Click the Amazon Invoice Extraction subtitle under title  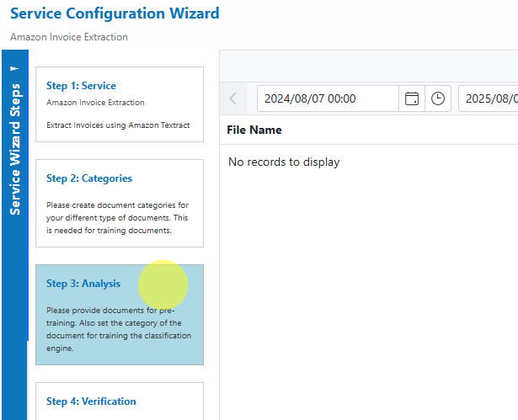[69, 37]
